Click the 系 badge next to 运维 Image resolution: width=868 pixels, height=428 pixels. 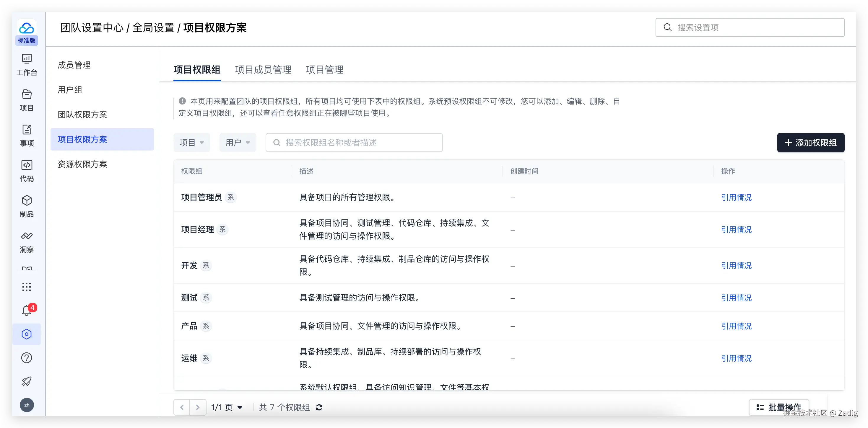click(x=206, y=358)
